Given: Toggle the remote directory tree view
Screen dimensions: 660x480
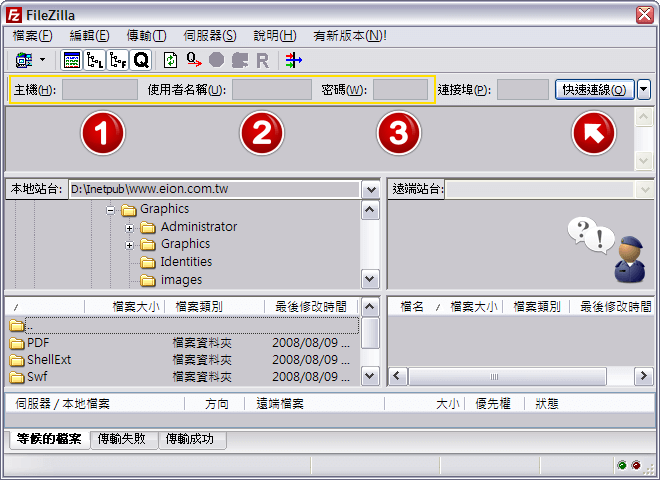Looking at the screenshot, I should [x=117, y=60].
